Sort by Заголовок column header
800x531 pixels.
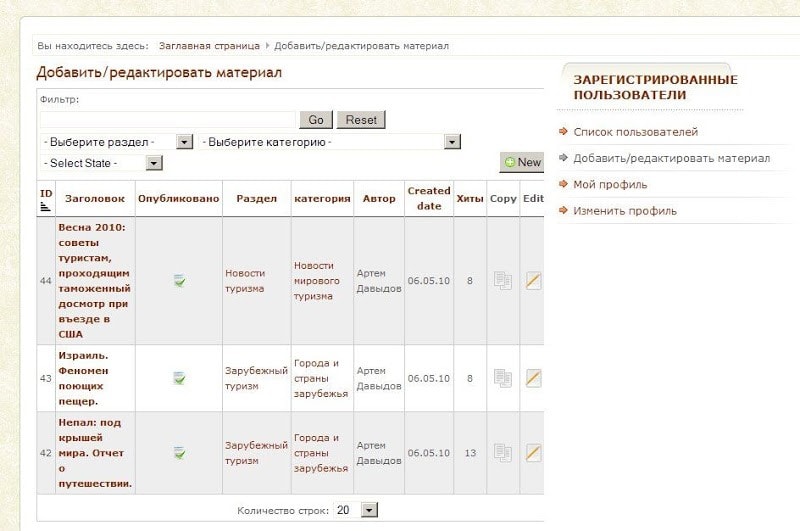pos(95,198)
